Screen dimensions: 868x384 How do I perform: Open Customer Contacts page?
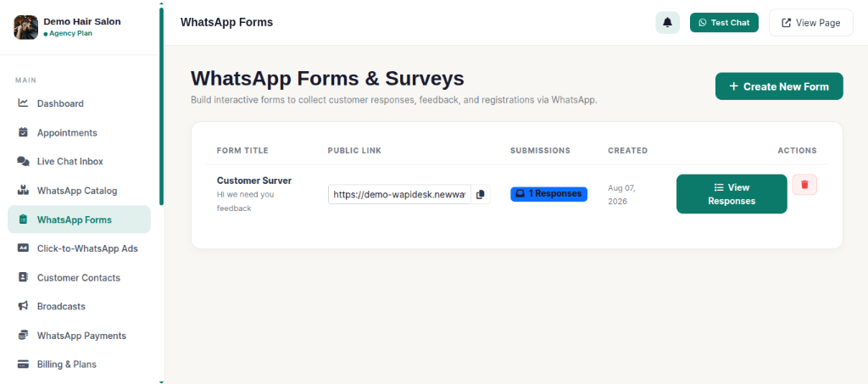pyautogui.click(x=79, y=278)
